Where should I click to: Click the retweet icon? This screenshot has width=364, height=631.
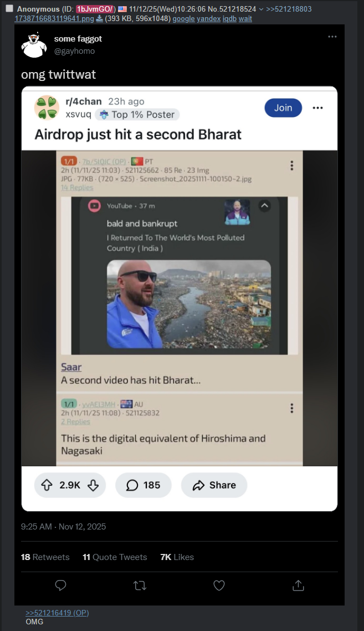[x=140, y=586]
